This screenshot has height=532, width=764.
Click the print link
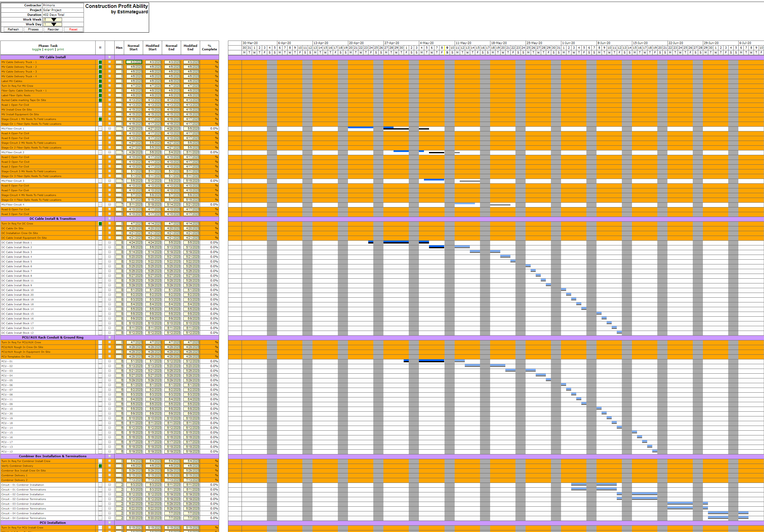tap(60, 50)
